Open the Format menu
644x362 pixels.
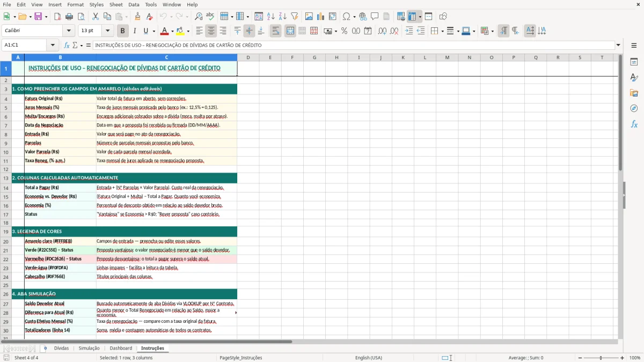[x=75, y=4]
